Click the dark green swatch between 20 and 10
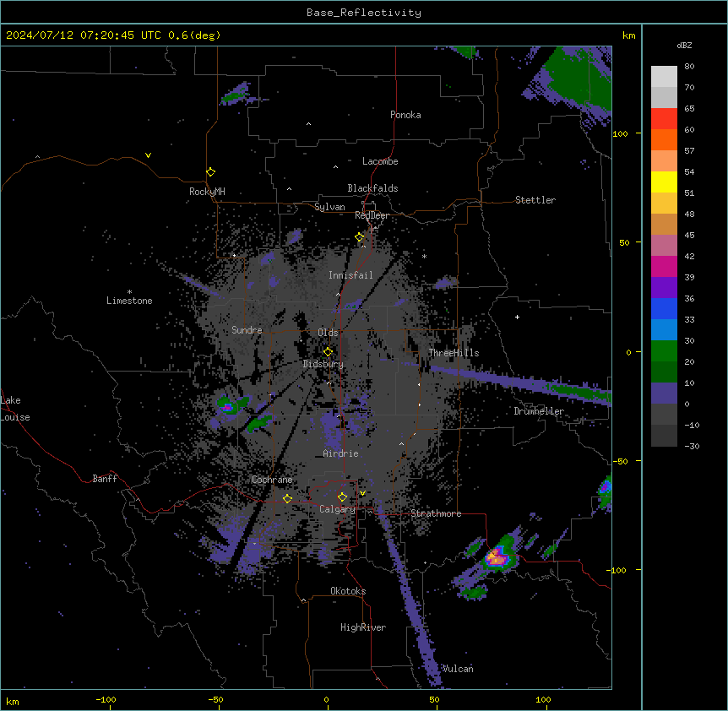Screen dimensions: 728x711 [664, 372]
